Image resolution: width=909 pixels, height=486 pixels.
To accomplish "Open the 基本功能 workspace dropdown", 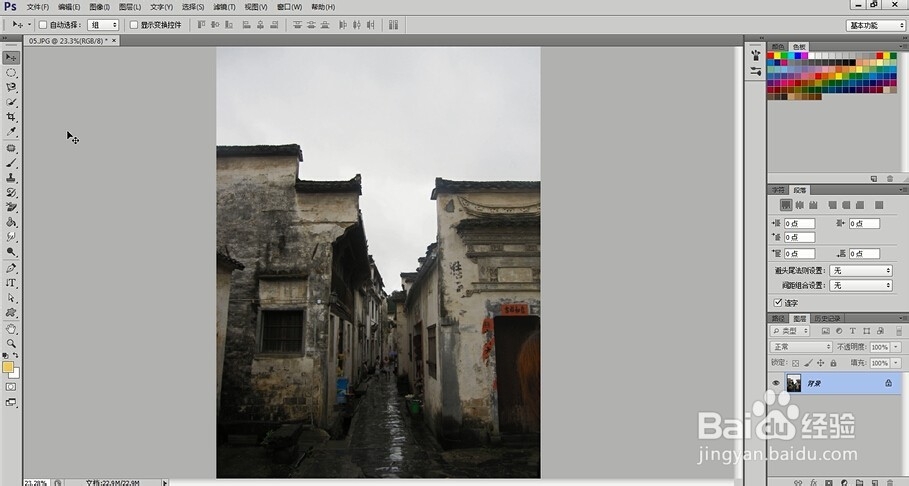I will (875, 26).
